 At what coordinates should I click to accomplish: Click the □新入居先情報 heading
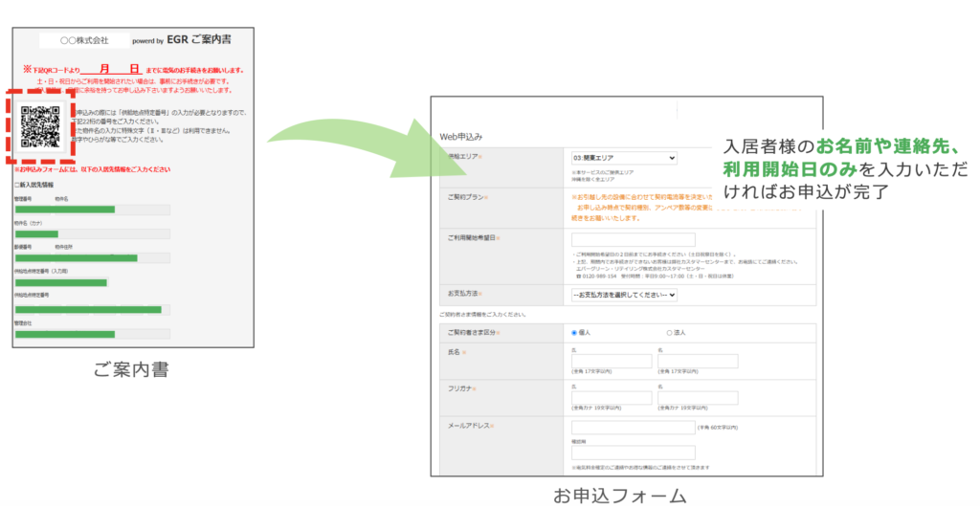pos(33,185)
